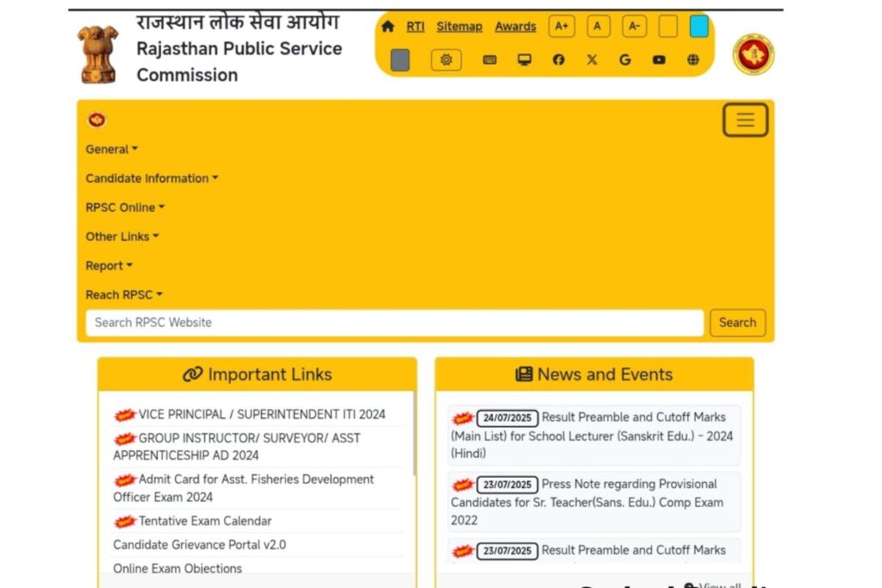Open the X (Twitter) icon

[x=592, y=59]
